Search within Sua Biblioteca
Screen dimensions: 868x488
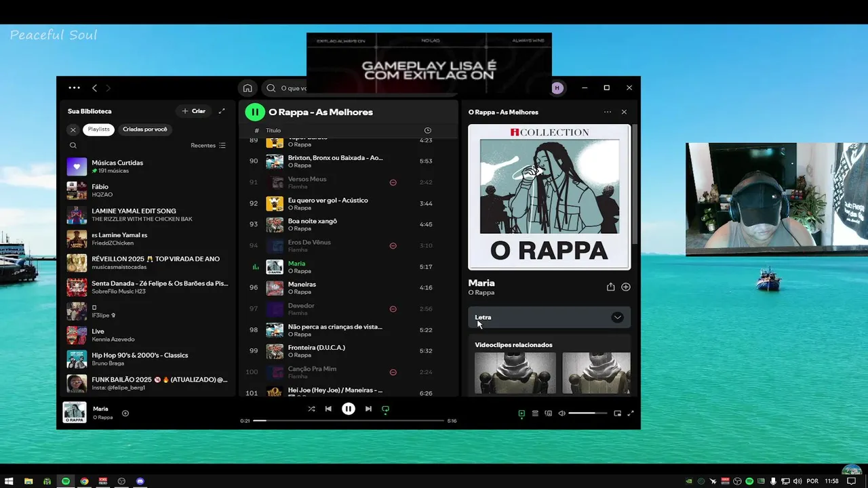click(73, 145)
